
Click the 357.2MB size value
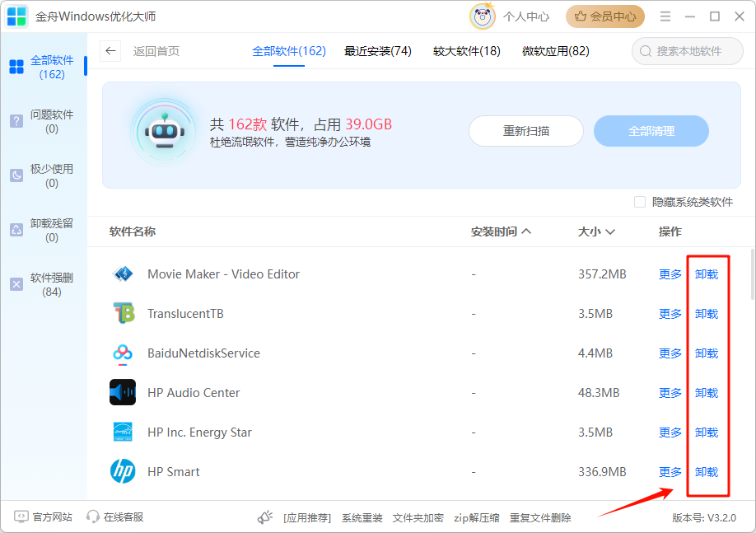tap(602, 274)
